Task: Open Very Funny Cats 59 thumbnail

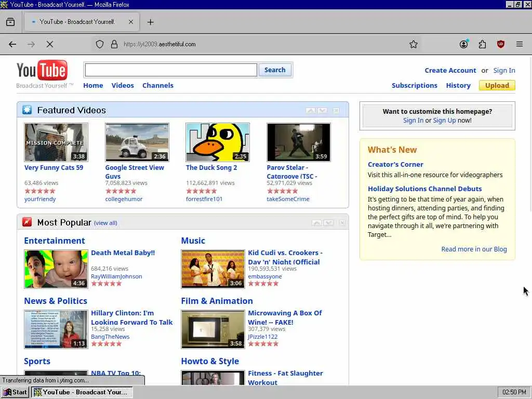Action: coord(56,142)
